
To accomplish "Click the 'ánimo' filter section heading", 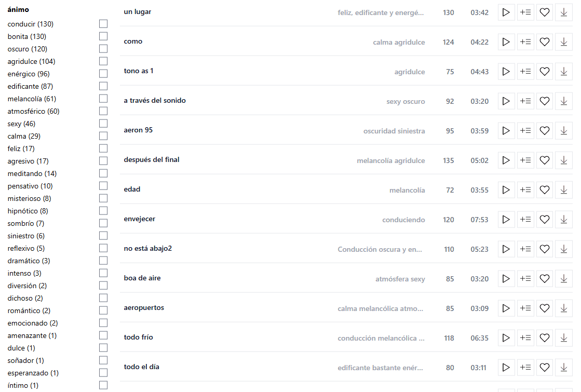I will (x=18, y=9).
